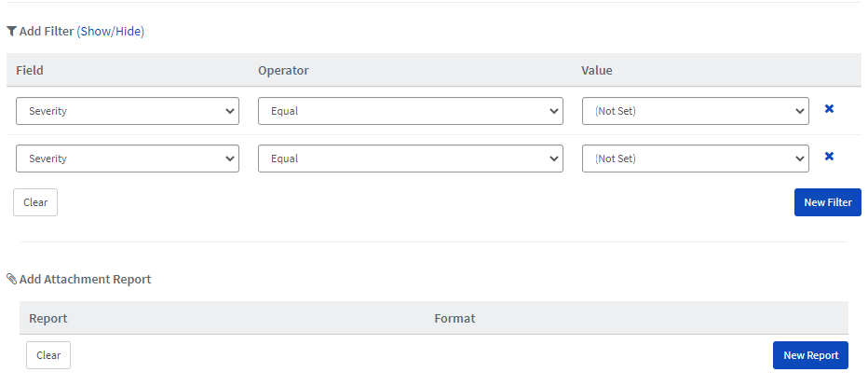The height and width of the screenshot is (386, 868).
Task: Click Clear button in the attachment report section
Action: (x=48, y=355)
